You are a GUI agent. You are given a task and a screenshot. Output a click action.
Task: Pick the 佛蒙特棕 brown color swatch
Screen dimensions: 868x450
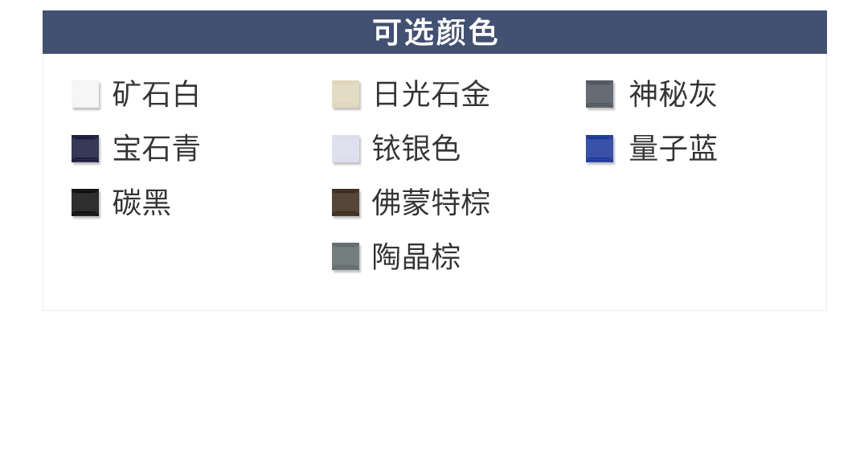(346, 202)
